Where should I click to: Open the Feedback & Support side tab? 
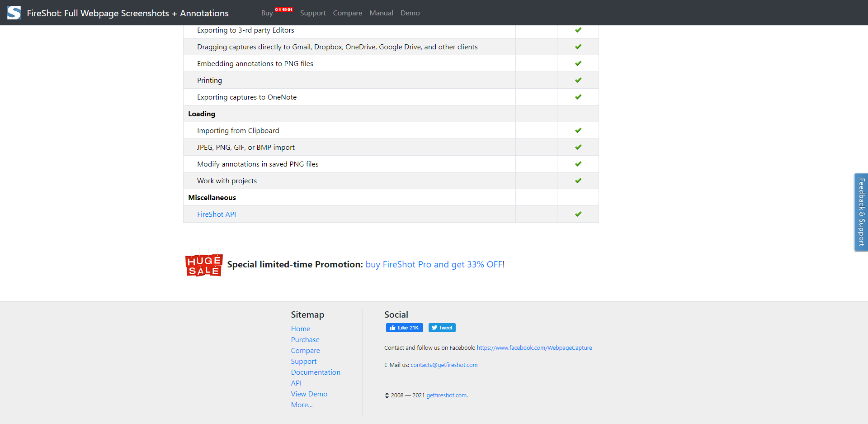click(x=861, y=212)
